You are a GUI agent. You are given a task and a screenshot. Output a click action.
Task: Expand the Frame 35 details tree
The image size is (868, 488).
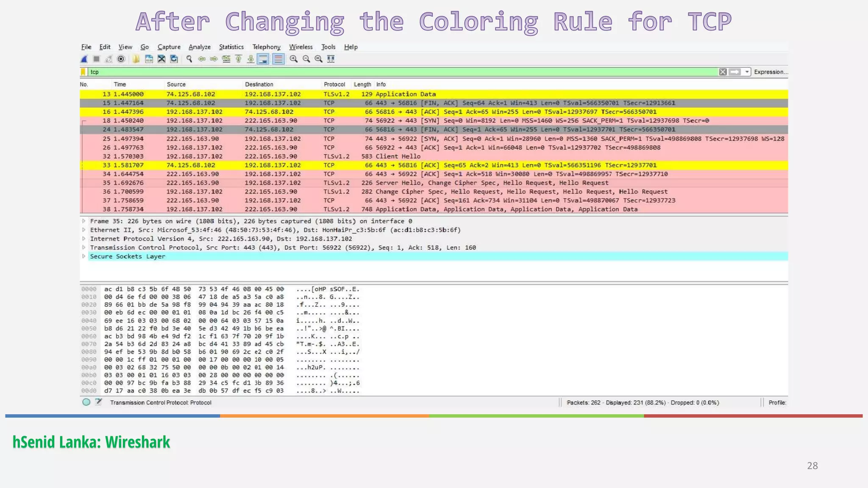pyautogui.click(x=84, y=221)
